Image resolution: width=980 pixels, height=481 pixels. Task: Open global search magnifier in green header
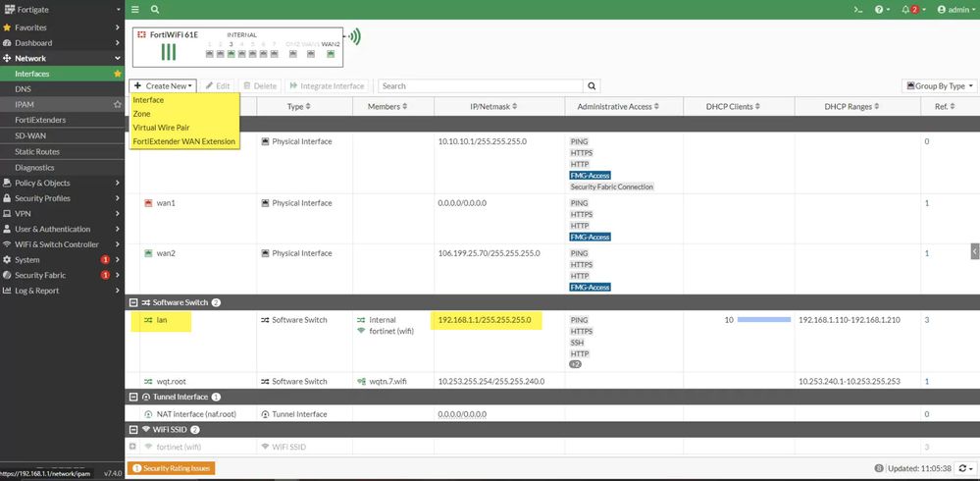click(x=155, y=10)
